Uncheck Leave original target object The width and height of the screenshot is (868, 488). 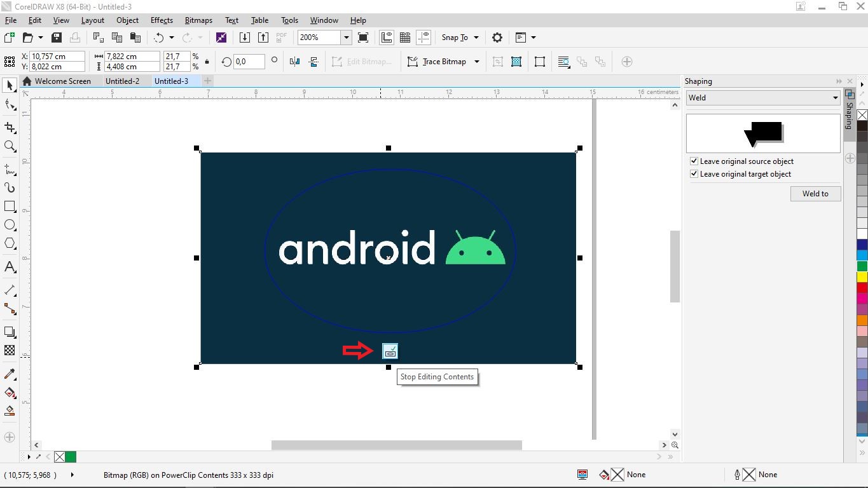(x=694, y=174)
